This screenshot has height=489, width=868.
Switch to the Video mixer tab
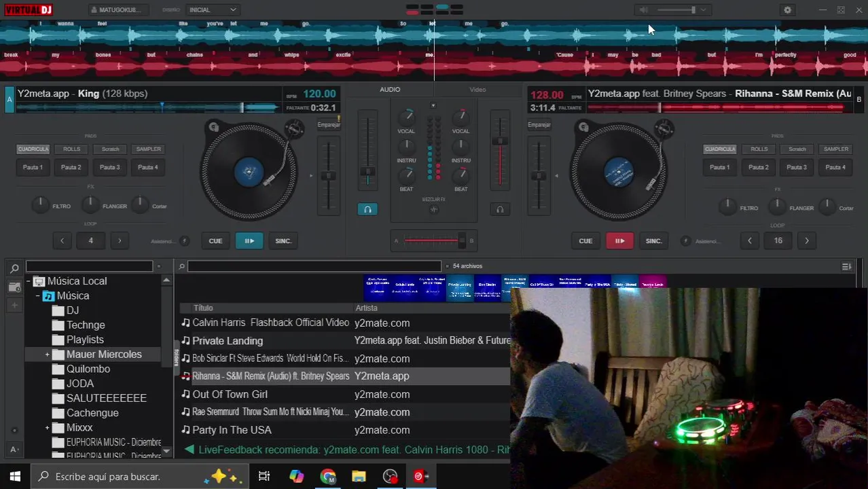pyautogui.click(x=477, y=90)
